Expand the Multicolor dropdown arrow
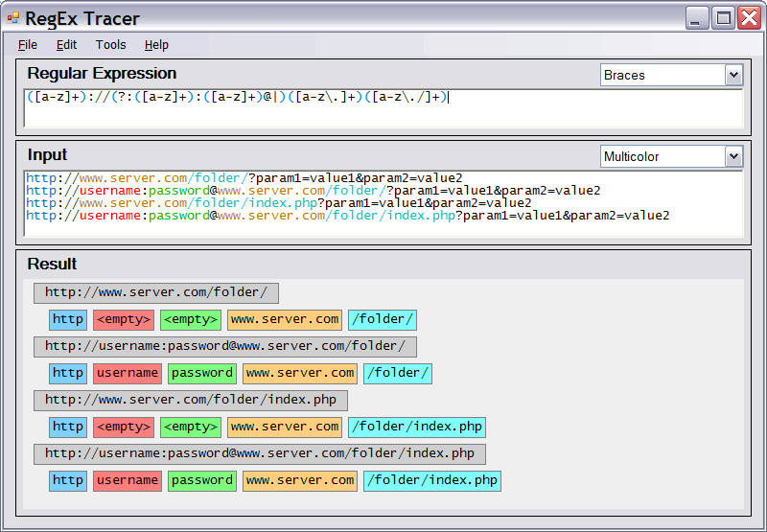Screen dimensions: 767x532 (733, 156)
